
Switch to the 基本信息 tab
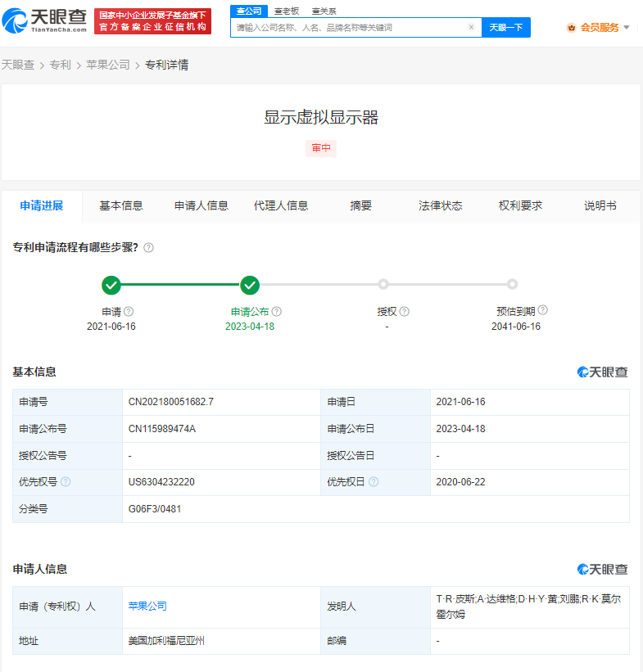tap(121, 205)
